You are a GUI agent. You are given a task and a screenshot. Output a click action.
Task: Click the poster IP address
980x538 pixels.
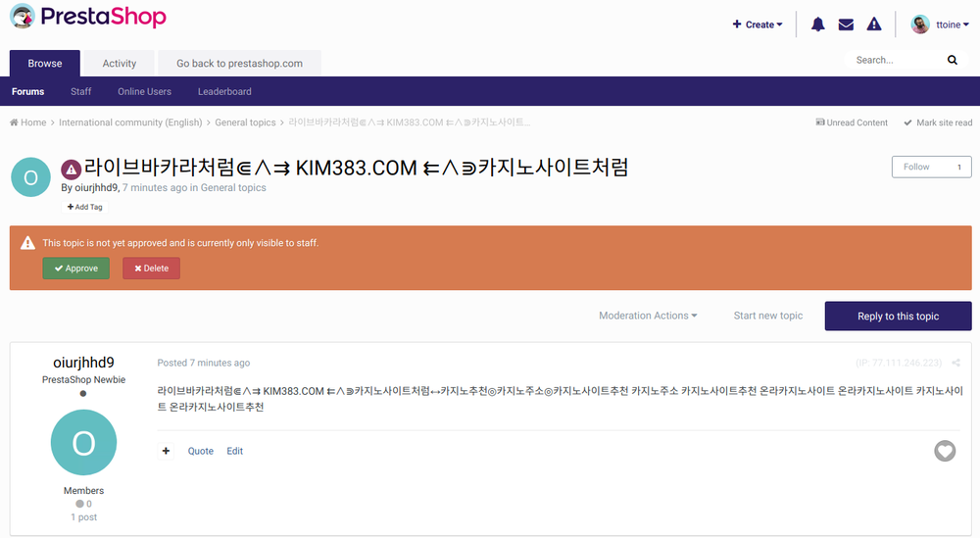point(899,363)
